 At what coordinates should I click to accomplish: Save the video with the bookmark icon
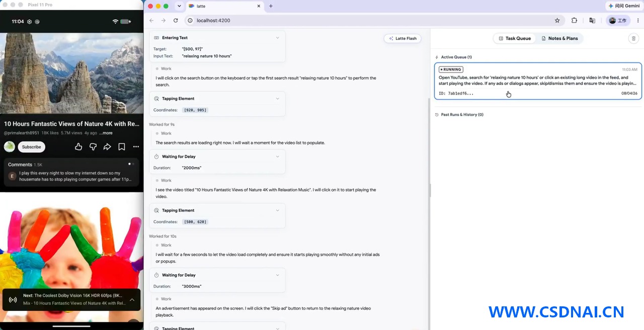click(x=122, y=147)
